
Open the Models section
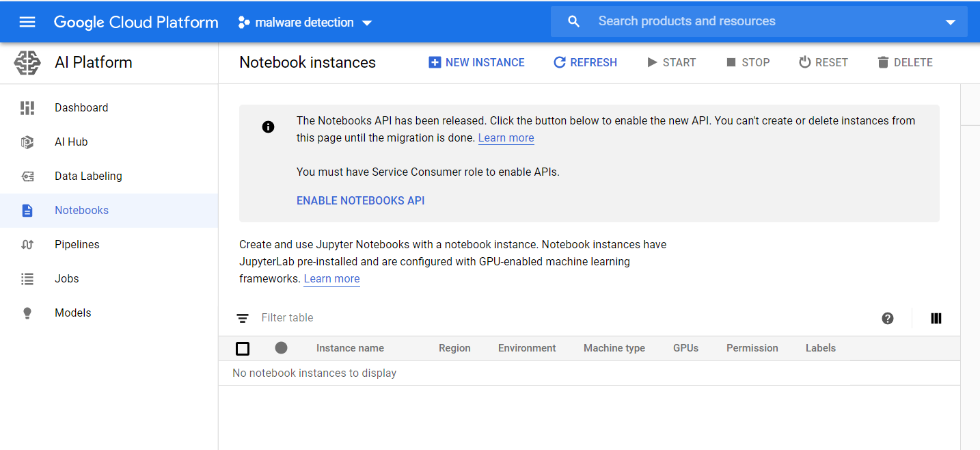tap(72, 313)
